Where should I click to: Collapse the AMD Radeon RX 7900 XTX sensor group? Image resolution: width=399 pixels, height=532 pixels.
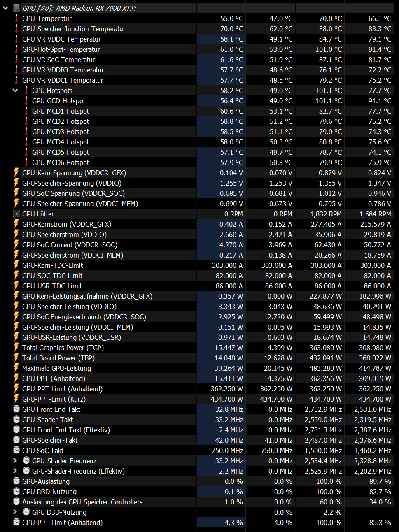coord(5,8)
